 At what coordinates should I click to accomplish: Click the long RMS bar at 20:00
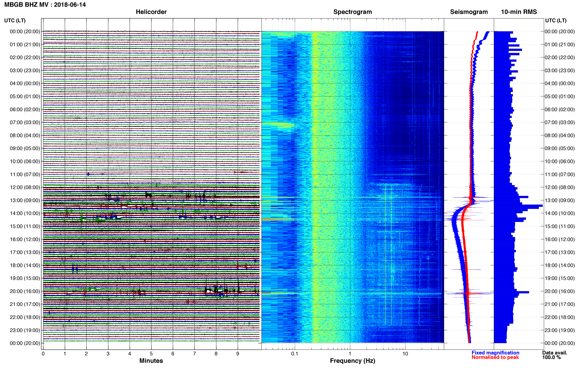click(x=511, y=292)
